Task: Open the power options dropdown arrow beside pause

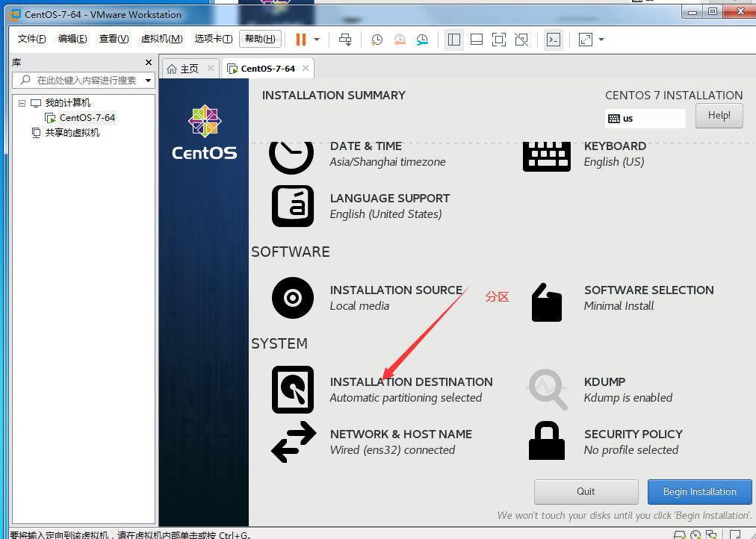Action: click(317, 40)
